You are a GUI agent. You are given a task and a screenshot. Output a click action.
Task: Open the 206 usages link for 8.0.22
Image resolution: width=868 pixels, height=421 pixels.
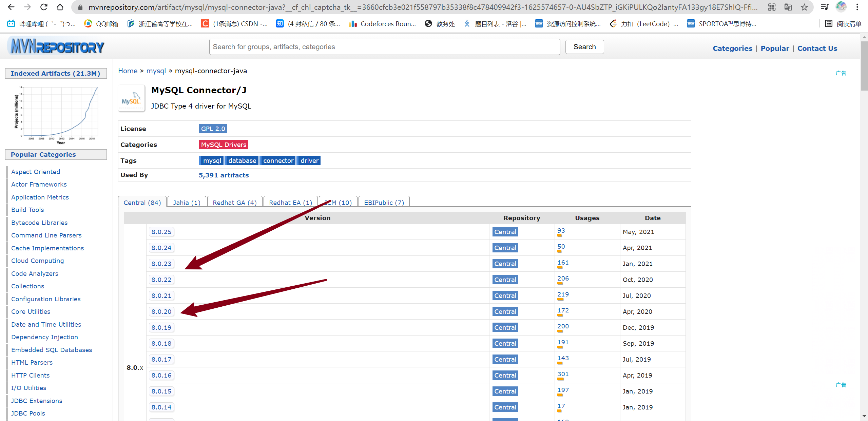coord(563,279)
